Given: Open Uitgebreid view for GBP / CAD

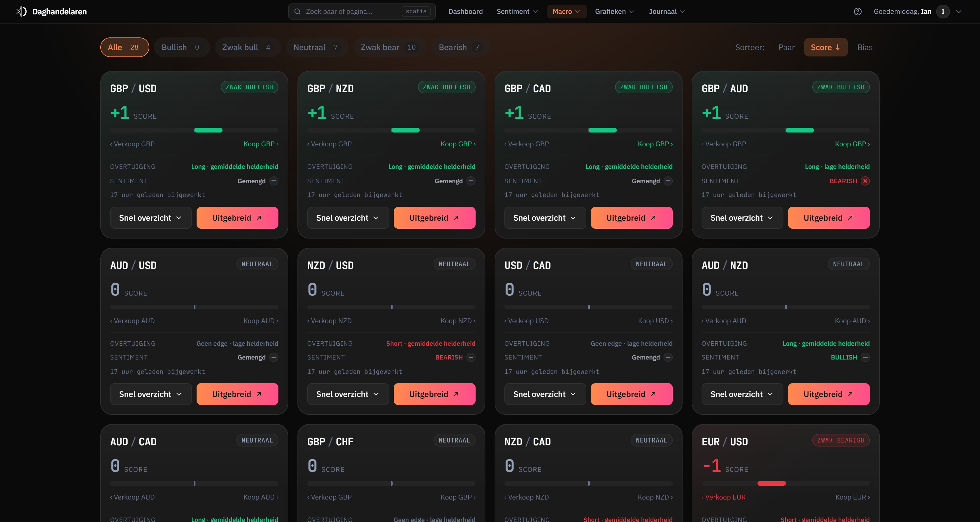Looking at the screenshot, I should [x=632, y=218].
